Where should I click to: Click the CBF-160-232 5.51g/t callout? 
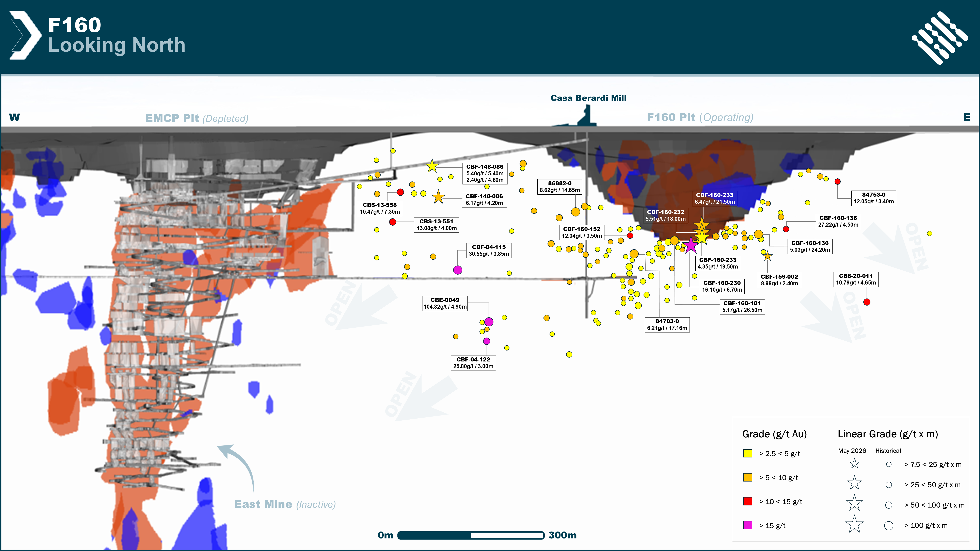point(665,216)
